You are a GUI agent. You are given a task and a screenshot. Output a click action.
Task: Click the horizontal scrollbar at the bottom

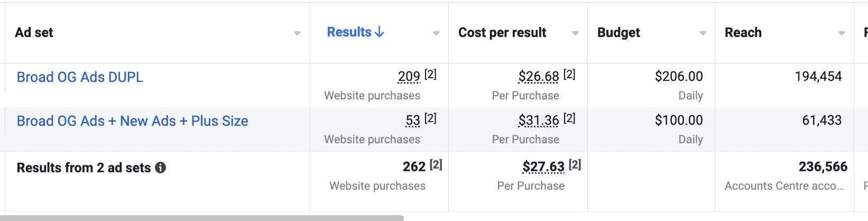pos(201,218)
